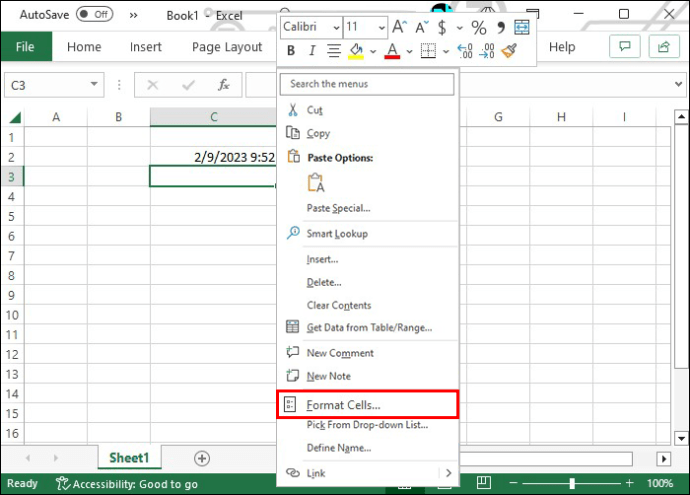
Task: Expand the Link submenu arrow
Action: (x=449, y=472)
